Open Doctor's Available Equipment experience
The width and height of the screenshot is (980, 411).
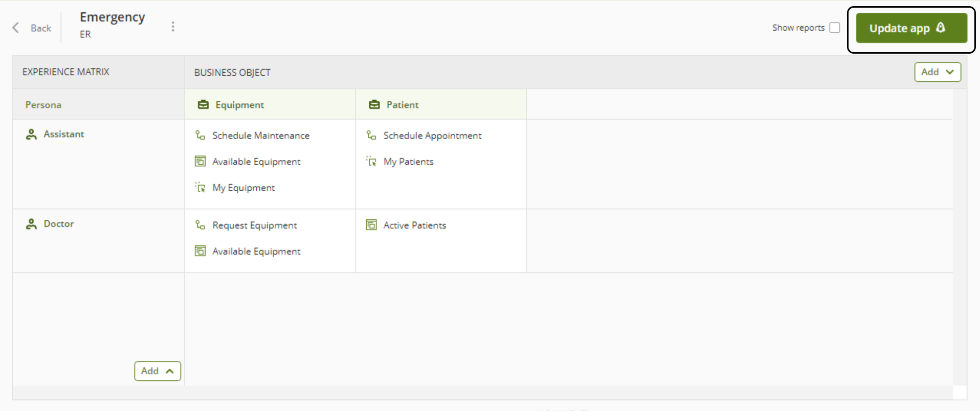click(256, 252)
